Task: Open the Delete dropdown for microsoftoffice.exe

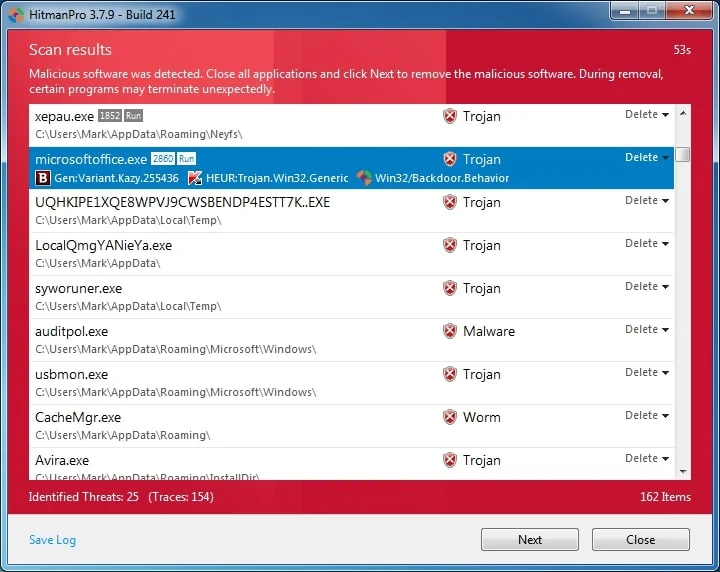Action: point(647,157)
